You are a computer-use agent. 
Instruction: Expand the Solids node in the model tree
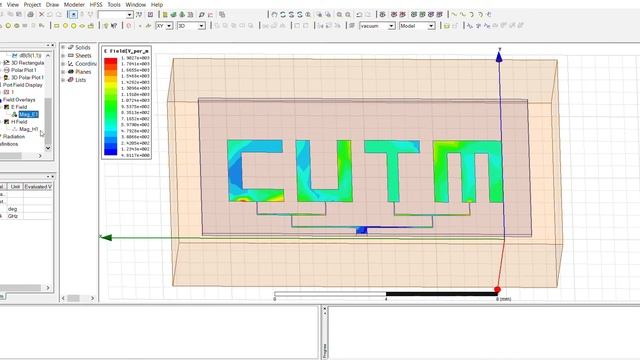coord(63,47)
